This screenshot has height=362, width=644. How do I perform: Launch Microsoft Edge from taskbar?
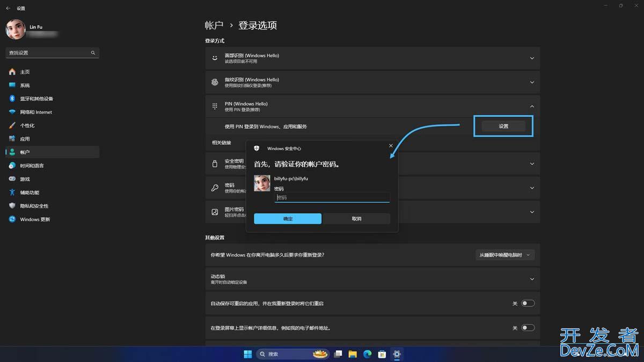pyautogui.click(x=368, y=354)
